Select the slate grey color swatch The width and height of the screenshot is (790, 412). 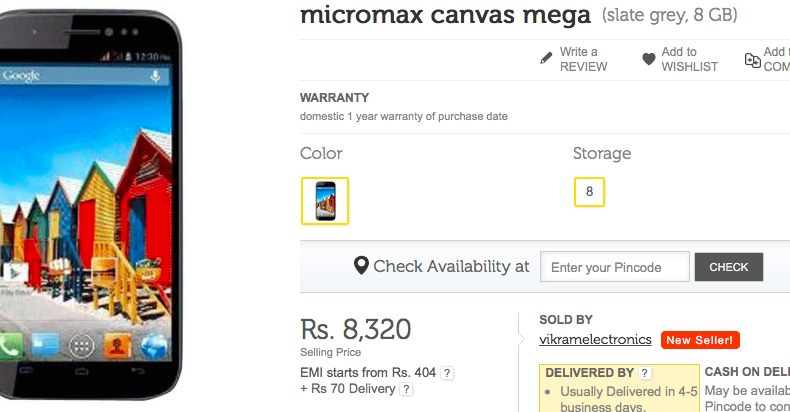(x=325, y=201)
